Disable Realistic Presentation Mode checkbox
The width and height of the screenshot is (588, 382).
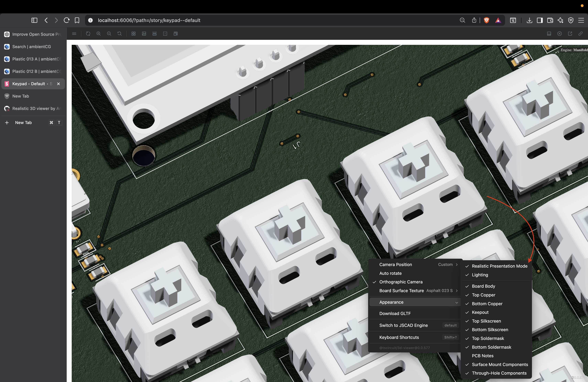(496, 266)
